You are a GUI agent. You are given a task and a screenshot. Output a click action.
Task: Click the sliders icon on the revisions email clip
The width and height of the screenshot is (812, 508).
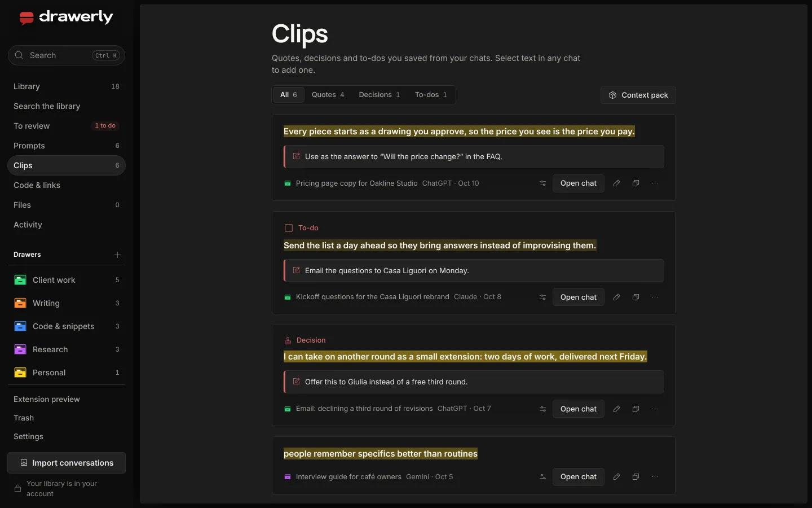click(542, 409)
